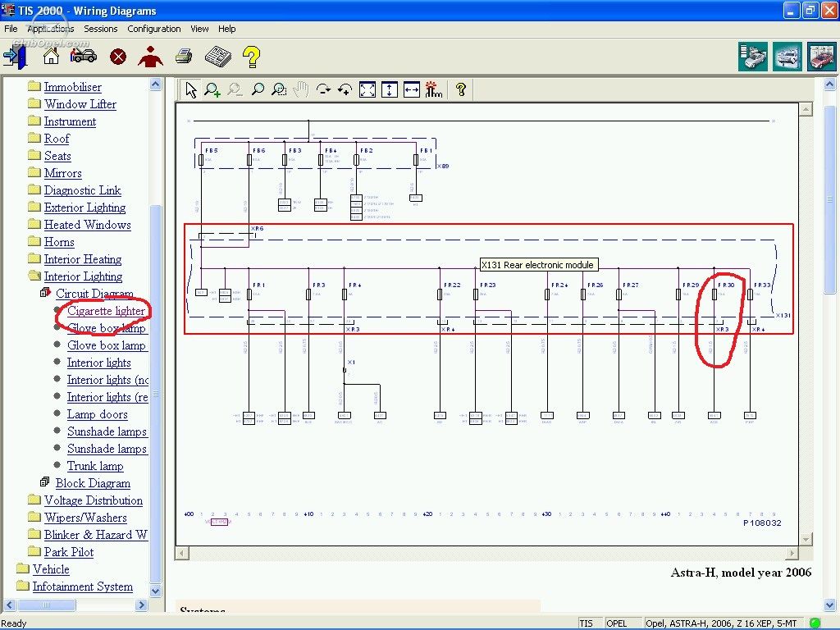Viewport: 840px width, 630px height.
Task: Select the hand pan tool
Action: click(301, 89)
